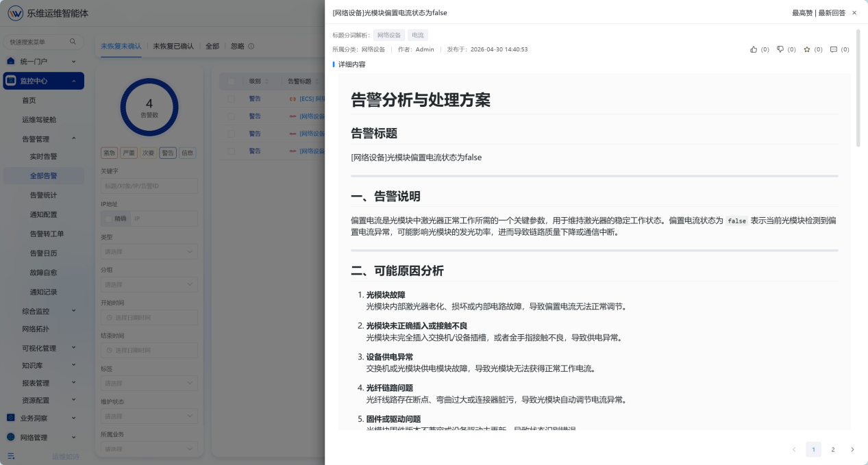Toggle the 严重 severity filter
The width and height of the screenshot is (868, 465).
(x=129, y=153)
